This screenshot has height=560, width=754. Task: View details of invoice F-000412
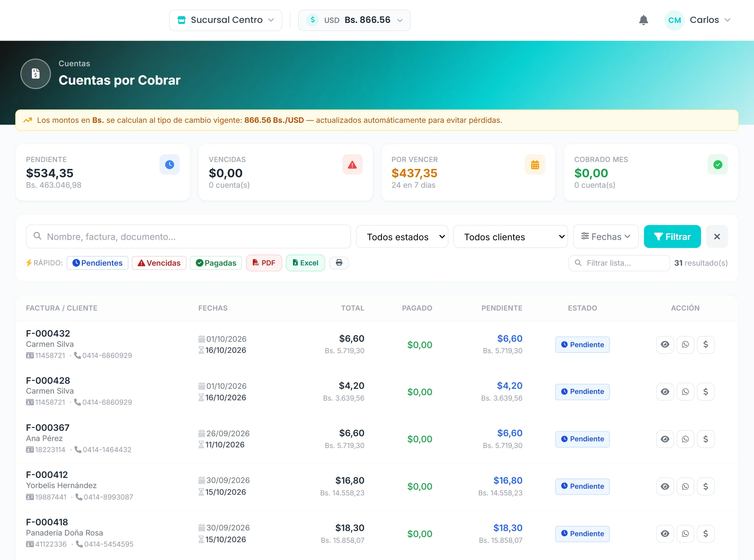coord(665,486)
